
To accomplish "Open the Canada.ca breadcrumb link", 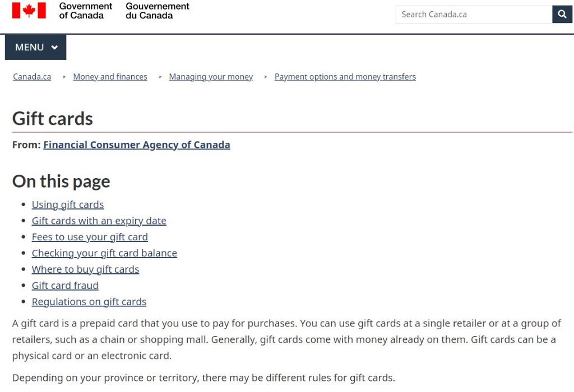I will tap(32, 77).
